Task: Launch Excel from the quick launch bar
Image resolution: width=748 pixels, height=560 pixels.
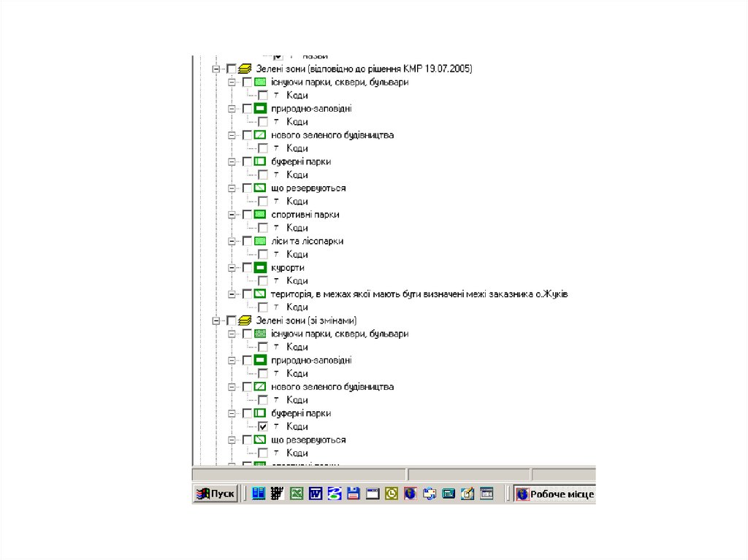Action: pyautogui.click(x=297, y=494)
